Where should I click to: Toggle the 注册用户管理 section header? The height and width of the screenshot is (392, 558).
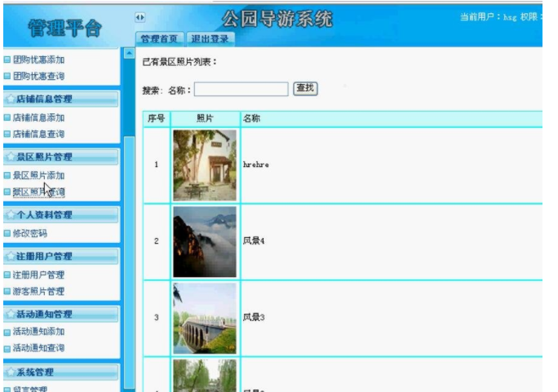tap(61, 256)
